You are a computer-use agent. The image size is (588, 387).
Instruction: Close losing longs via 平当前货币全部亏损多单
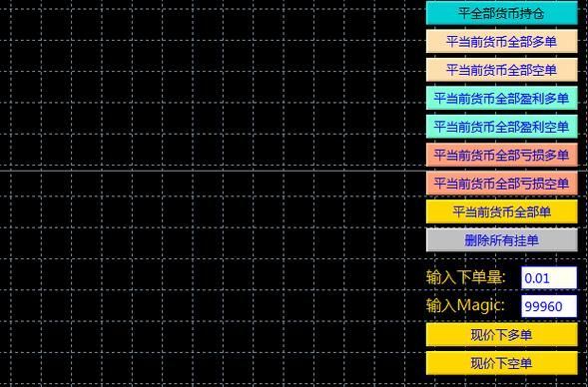tap(502, 155)
